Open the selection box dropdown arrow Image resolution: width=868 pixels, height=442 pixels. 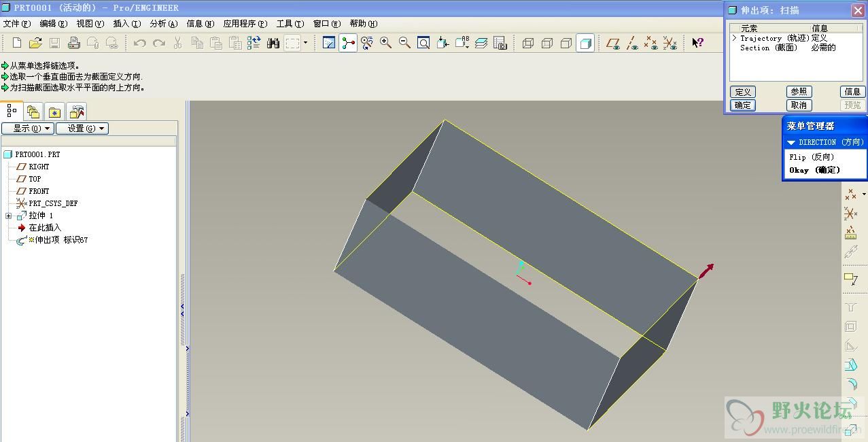(x=305, y=43)
